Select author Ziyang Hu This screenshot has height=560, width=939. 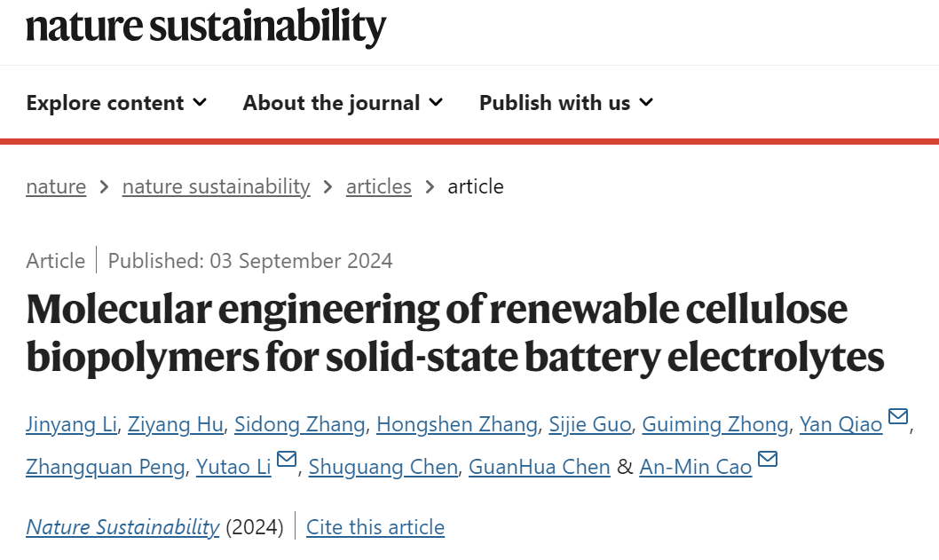(176, 424)
